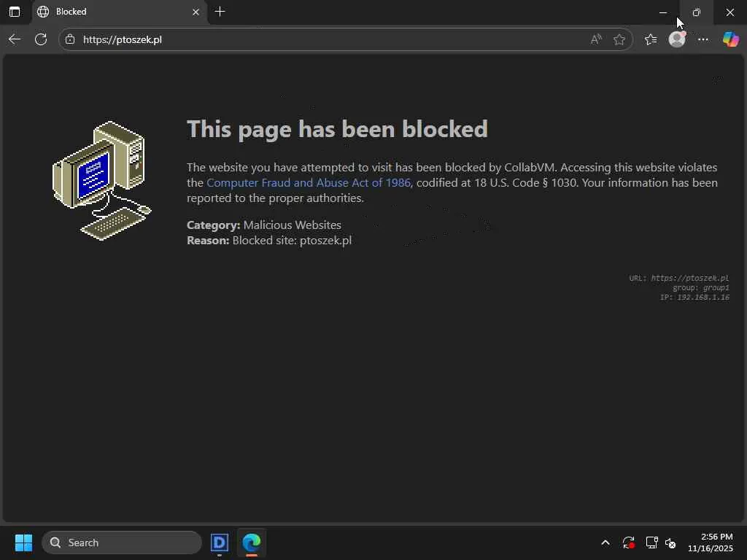Click the retro computer illustration
Screen dimensions: 747x560
click(101, 181)
